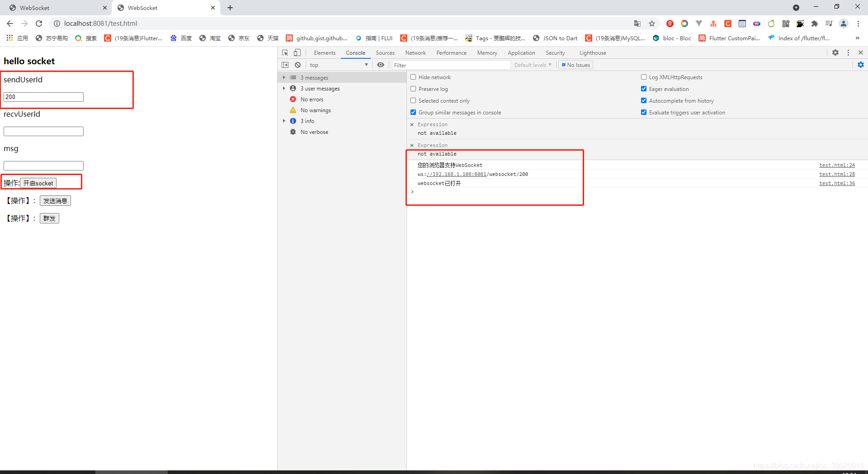Switch to the Elements tab

tap(325, 53)
